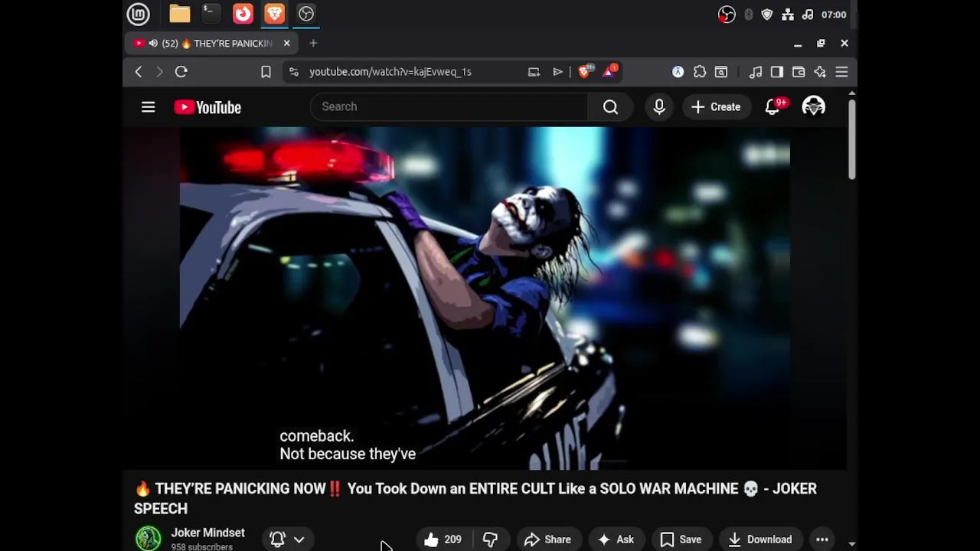Open the media control music-note icon

(x=756, y=72)
